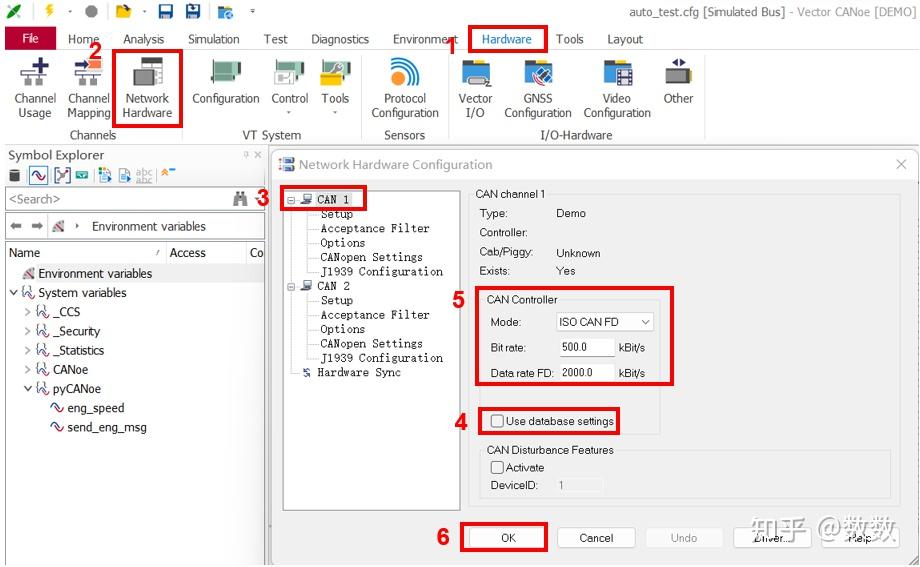Click the Data rate FD input field
920x567 pixels.
(586, 372)
